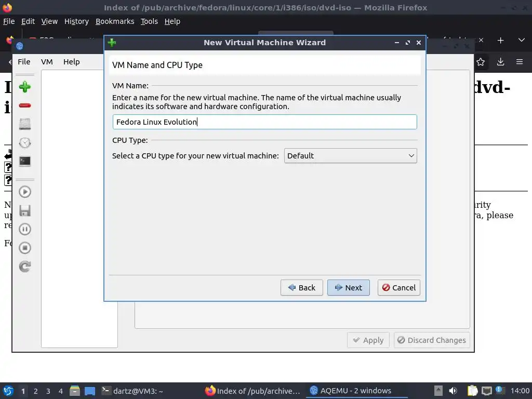532x399 pixels.
Task: Click the reset VM circular arrow icon
Action: pyautogui.click(x=25, y=267)
